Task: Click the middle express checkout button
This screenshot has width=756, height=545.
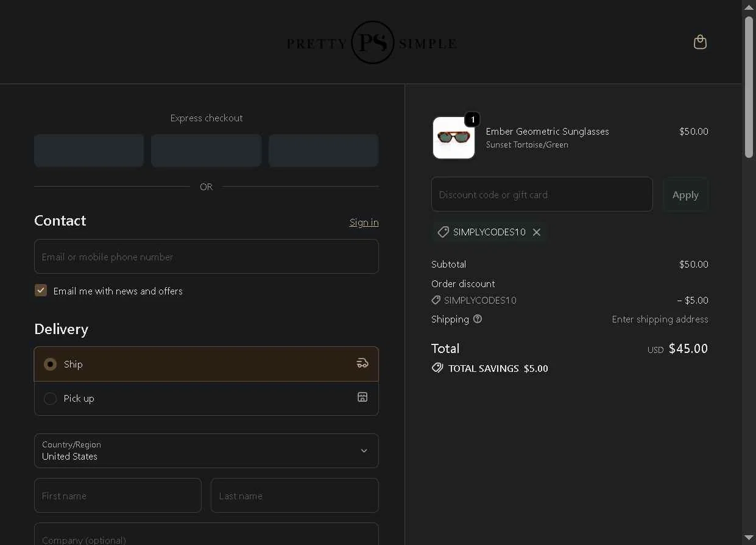Action: [207, 151]
